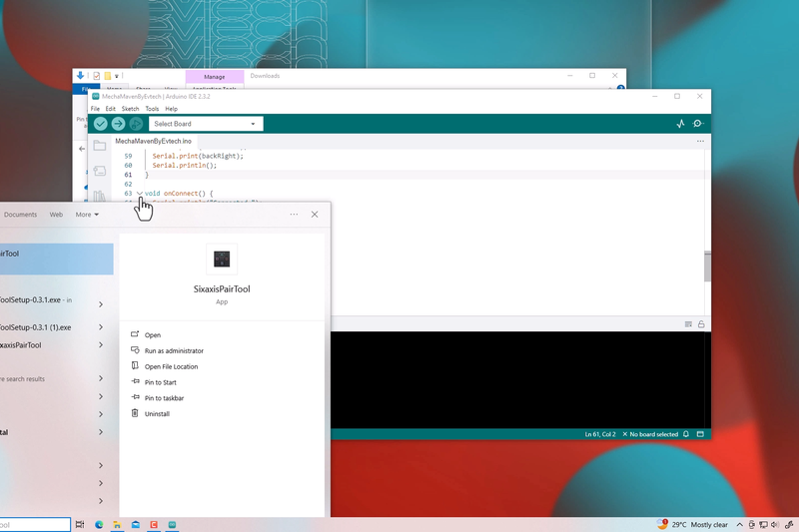Select the highlighted irTool best match result
This screenshot has width=799, height=532.
[56, 259]
